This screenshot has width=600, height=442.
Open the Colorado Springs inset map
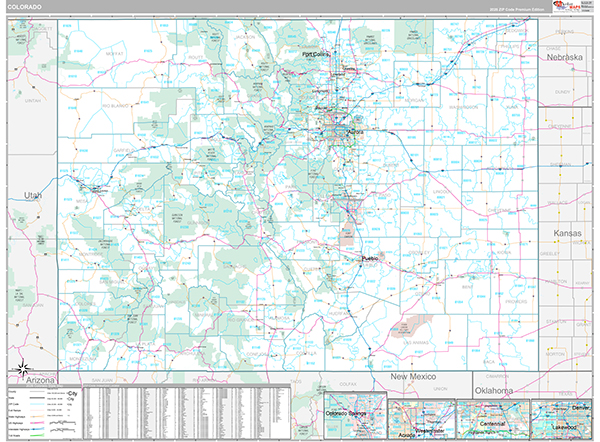355,415
